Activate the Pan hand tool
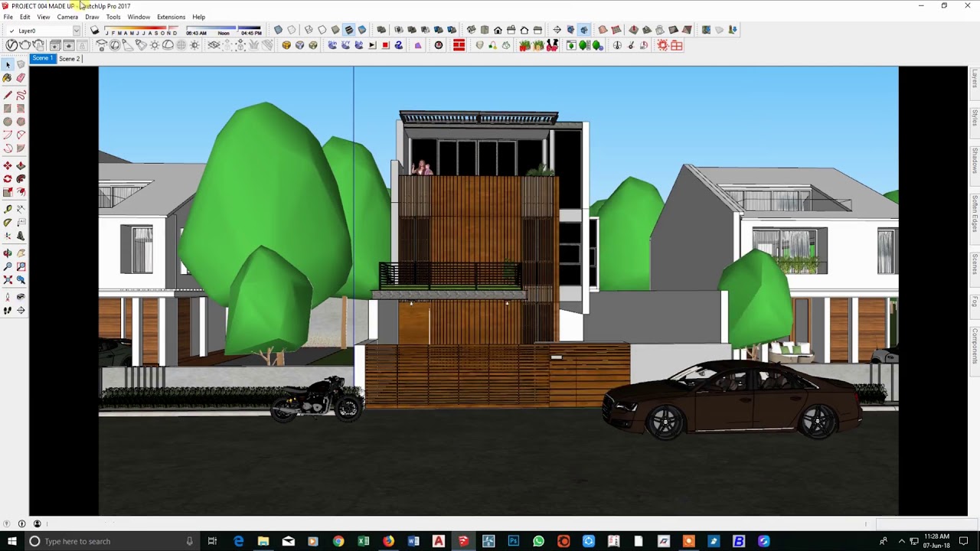 point(21,253)
